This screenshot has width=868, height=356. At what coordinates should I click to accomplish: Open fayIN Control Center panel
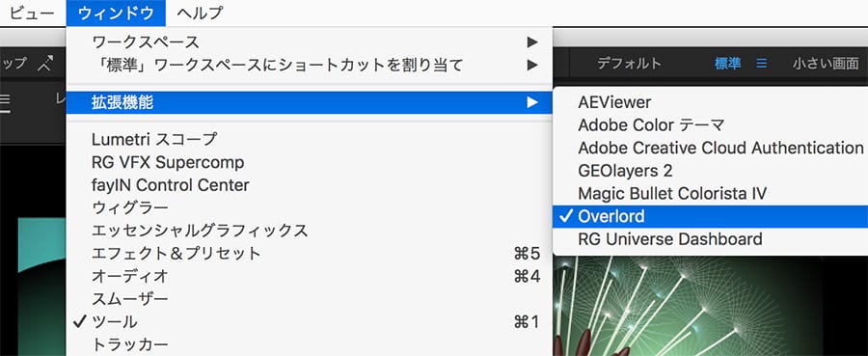309,185
